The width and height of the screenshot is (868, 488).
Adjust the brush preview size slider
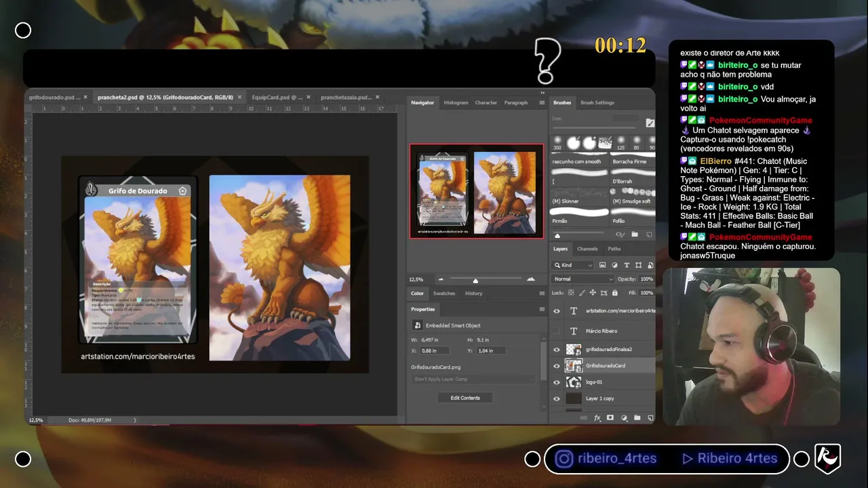(557, 235)
